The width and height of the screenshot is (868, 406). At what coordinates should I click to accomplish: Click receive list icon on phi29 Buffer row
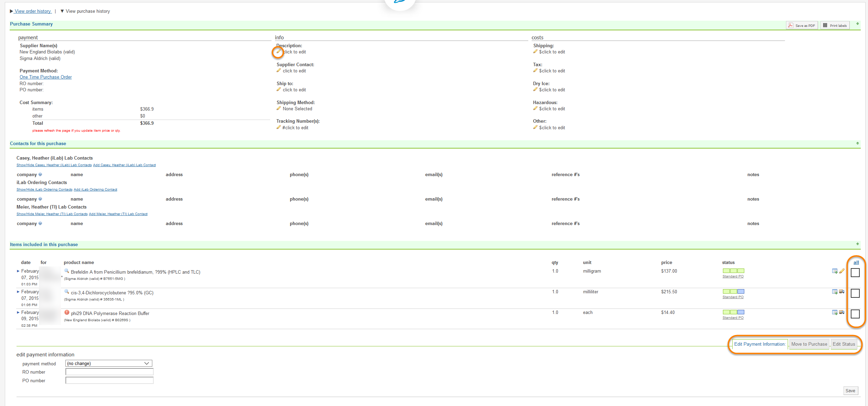(835, 313)
